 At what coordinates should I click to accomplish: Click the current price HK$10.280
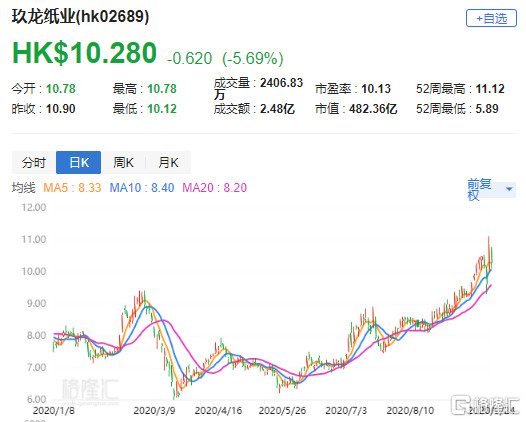[x=85, y=53]
